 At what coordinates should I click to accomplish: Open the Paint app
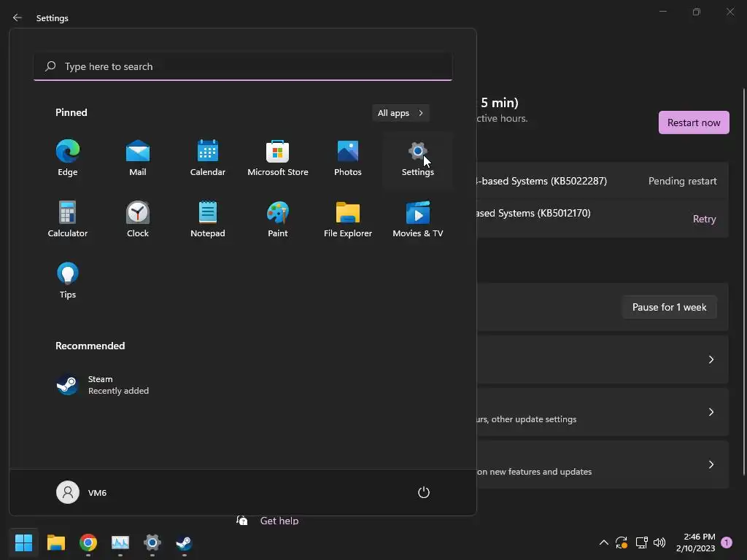coord(278,219)
